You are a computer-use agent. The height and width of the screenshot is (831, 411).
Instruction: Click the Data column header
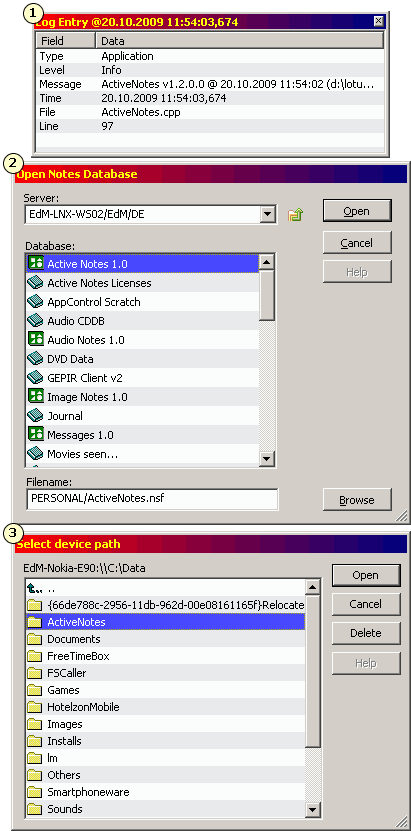pos(239,41)
